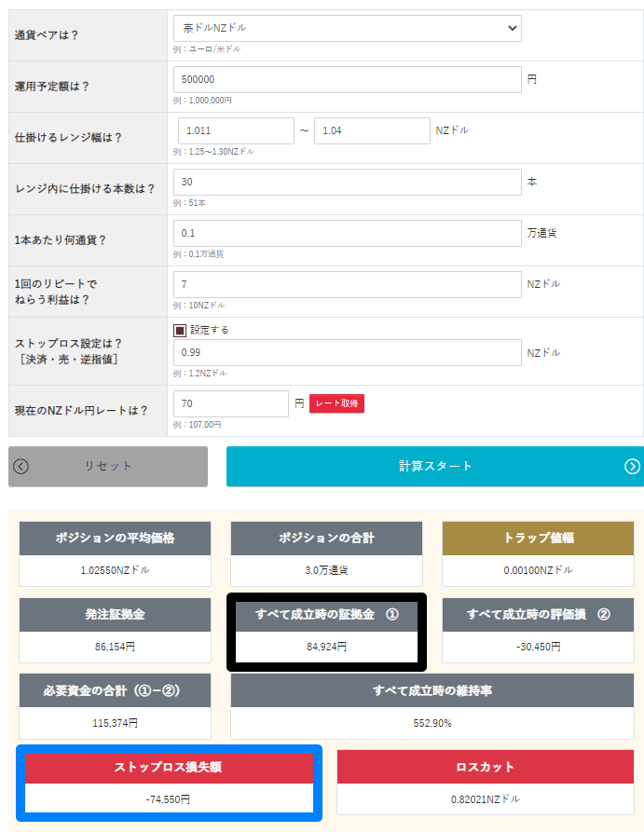Click the stop loss value field 0.99
The height and width of the screenshot is (832, 644).
point(348,352)
